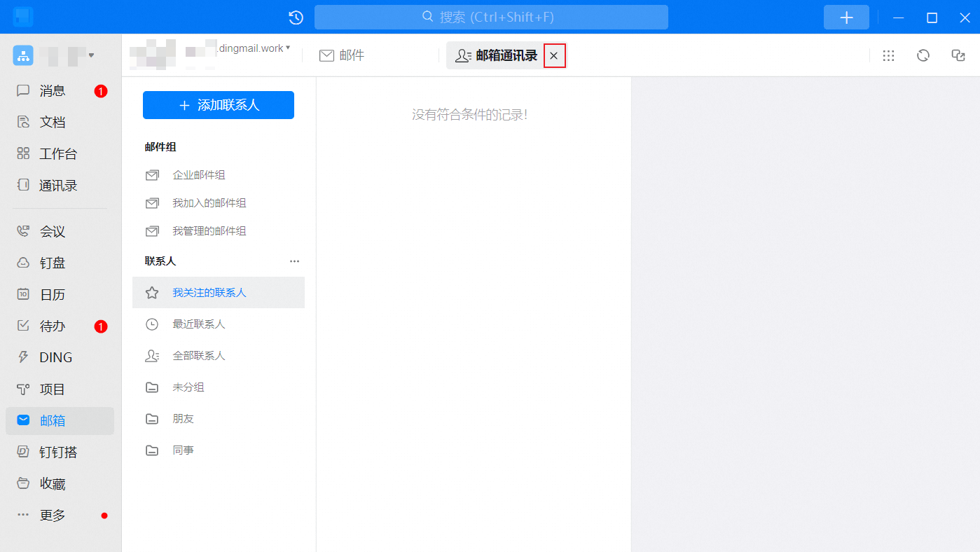Click the clock icon beside 最近联系人
980x552 pixels.
point(152,324)
